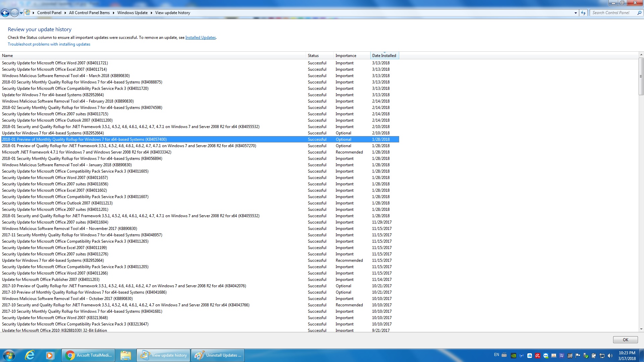
Task: Expand the address bar history dropdown
Action: [x=576, y=13]
